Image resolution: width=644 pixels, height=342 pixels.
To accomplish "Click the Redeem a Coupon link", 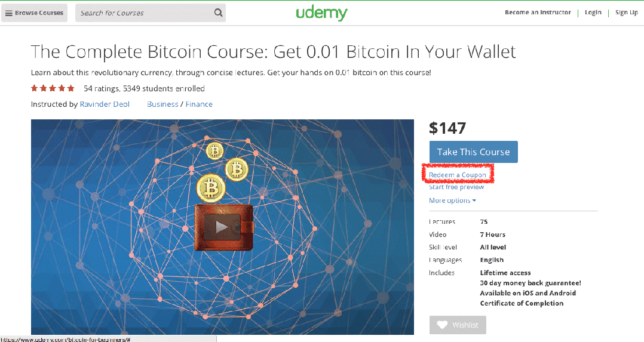I will [457, 175].
